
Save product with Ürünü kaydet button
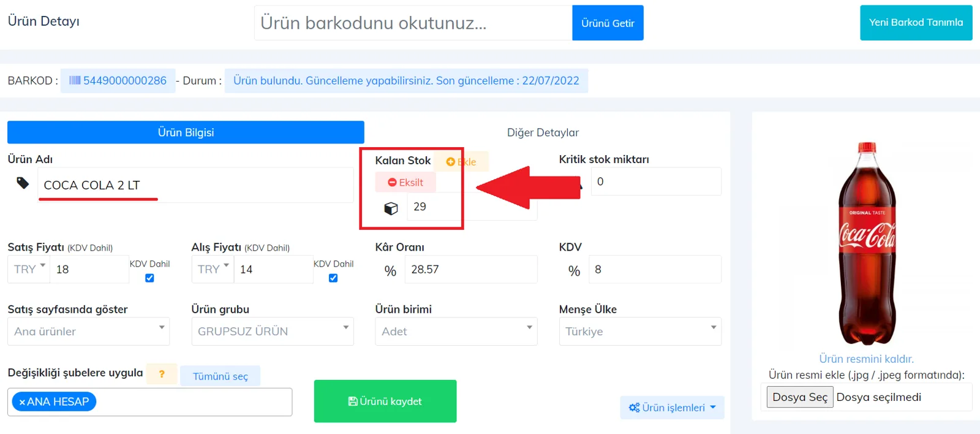pos(385,401)
